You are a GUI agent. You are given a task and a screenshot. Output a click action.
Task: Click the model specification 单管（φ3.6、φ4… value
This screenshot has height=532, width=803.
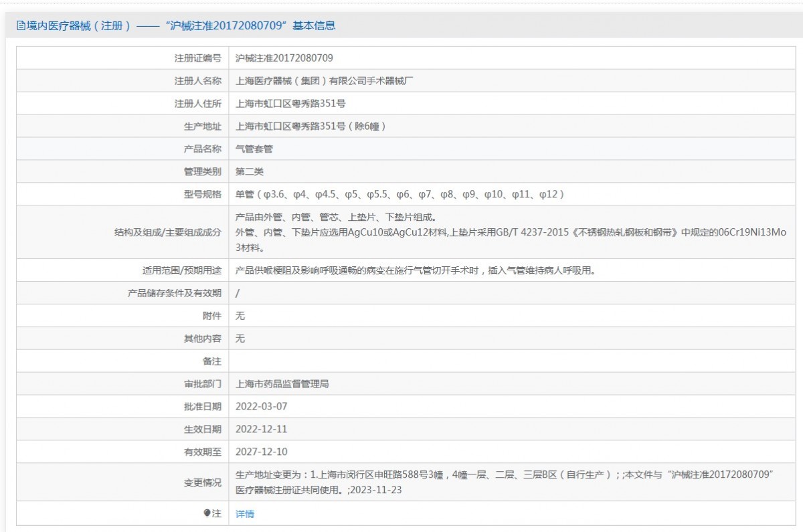(400, 194)
